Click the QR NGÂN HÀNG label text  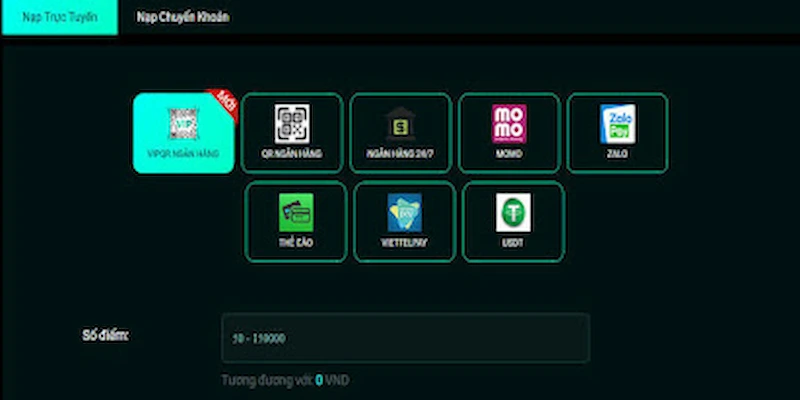coord(292,154)
